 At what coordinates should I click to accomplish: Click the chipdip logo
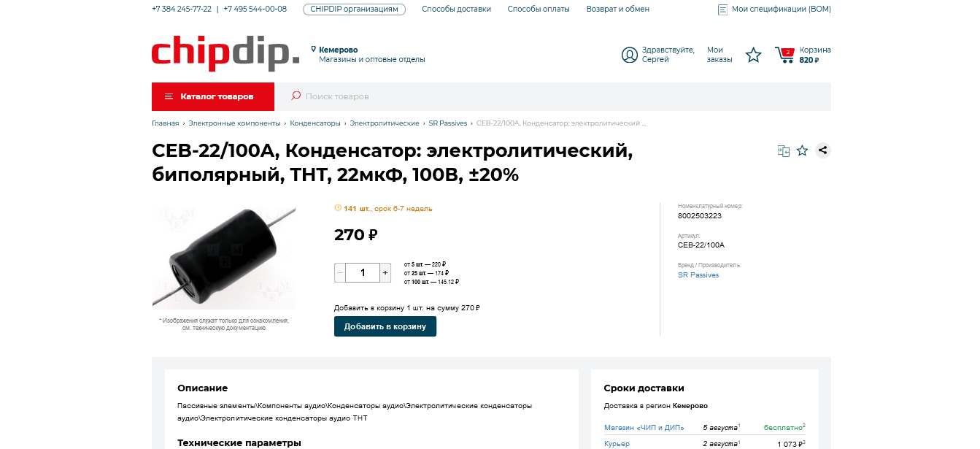(x=225, y=53)
